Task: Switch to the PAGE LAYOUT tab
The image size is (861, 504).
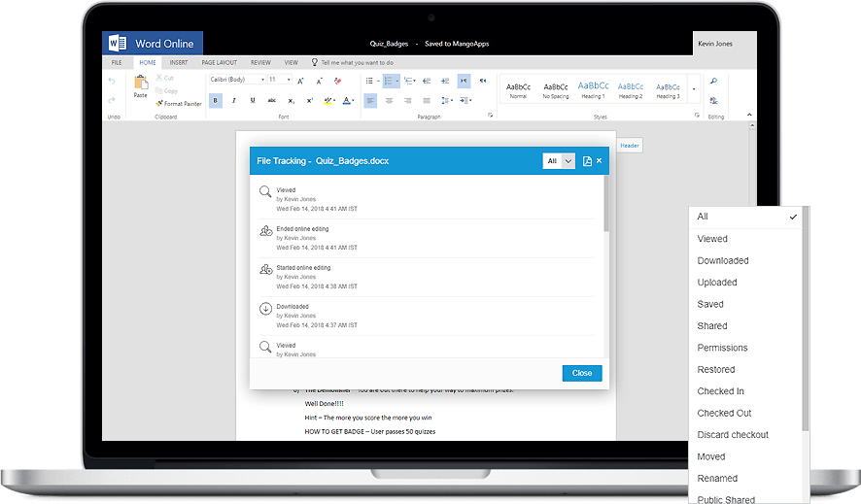Action: [219, 62]
